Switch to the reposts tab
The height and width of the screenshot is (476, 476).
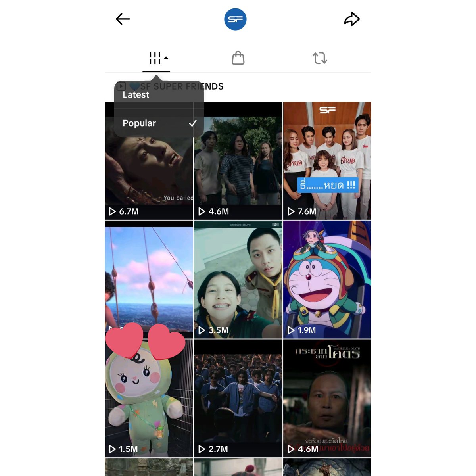[320, 58]
